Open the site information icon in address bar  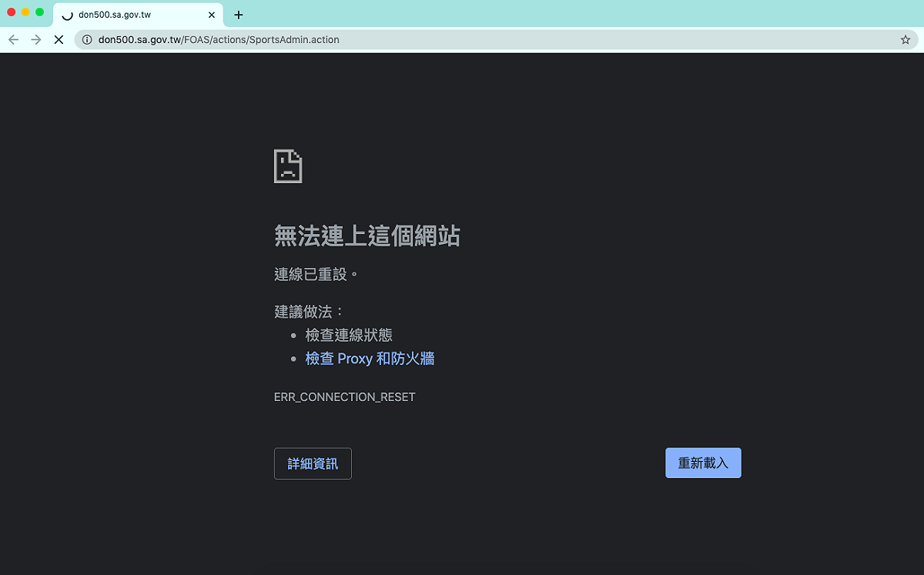click(x=87, y=39)
